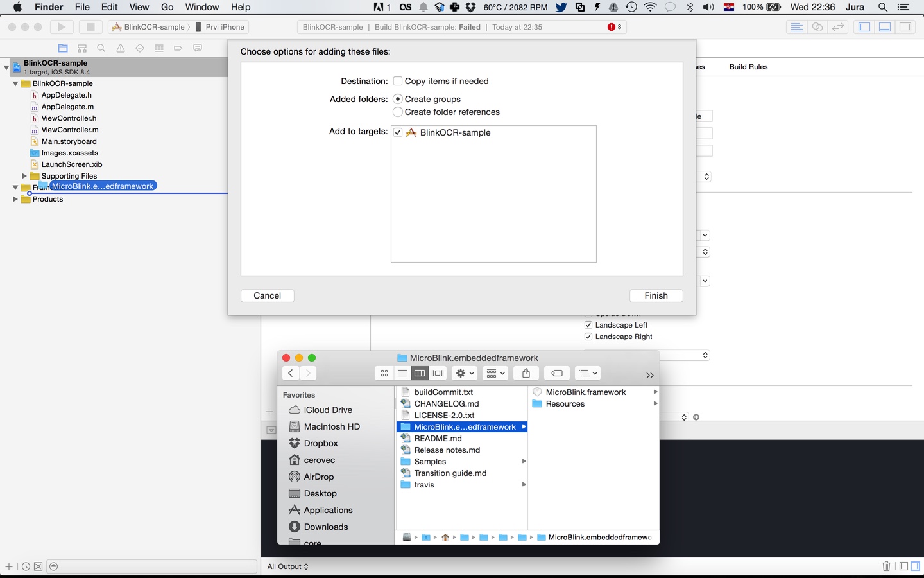Screen dimensions: 924x578
Task: Click the Finder Share toolbar button
Action: 526,373
